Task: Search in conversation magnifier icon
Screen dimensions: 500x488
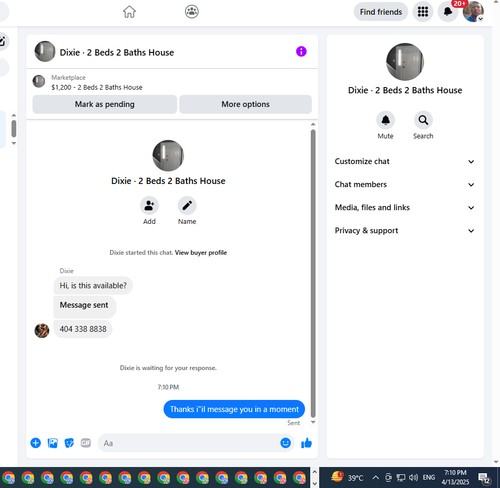Action: (423, 120)
